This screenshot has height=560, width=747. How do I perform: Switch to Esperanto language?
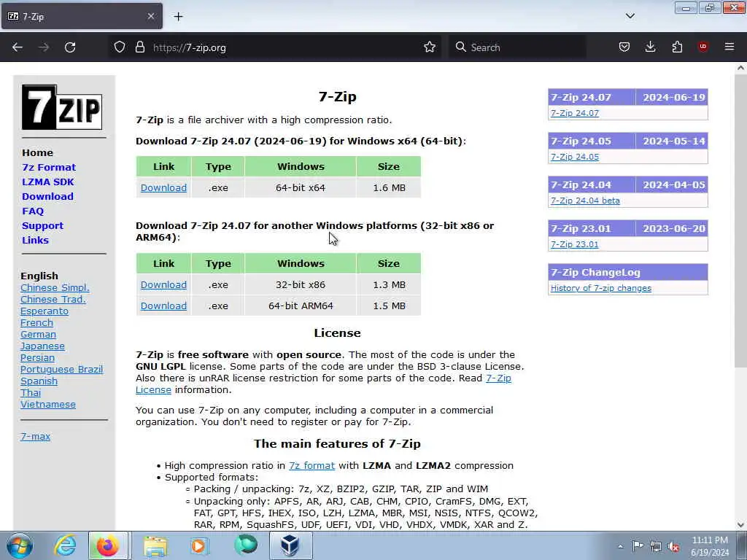(x=44, y=311)
